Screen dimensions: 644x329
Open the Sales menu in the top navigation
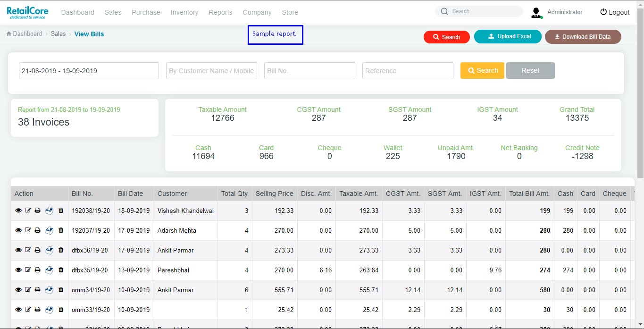113,12
